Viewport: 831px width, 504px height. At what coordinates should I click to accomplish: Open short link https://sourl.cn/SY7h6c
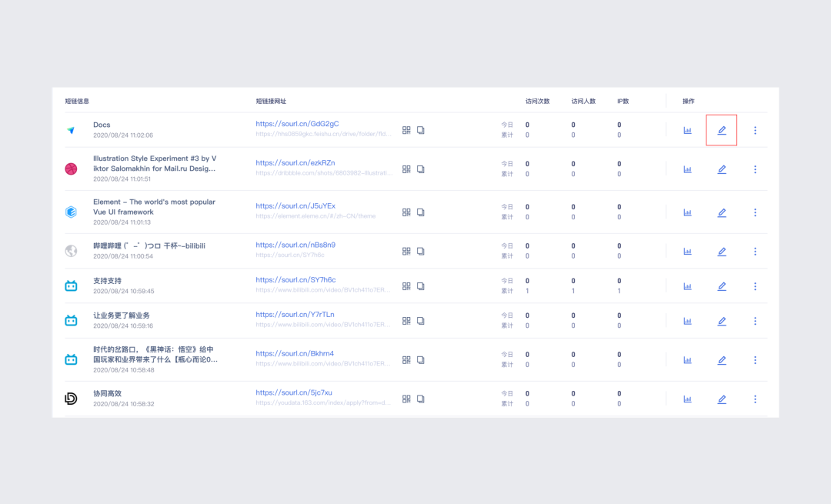coord(295,280)
